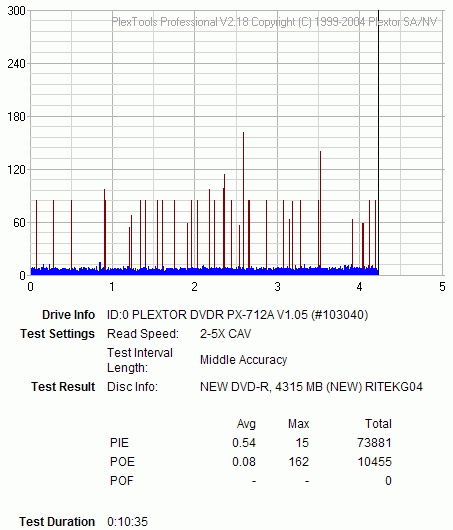453x530 pixels.
Task: Click the POE max value 162
Action: point(299,462)
